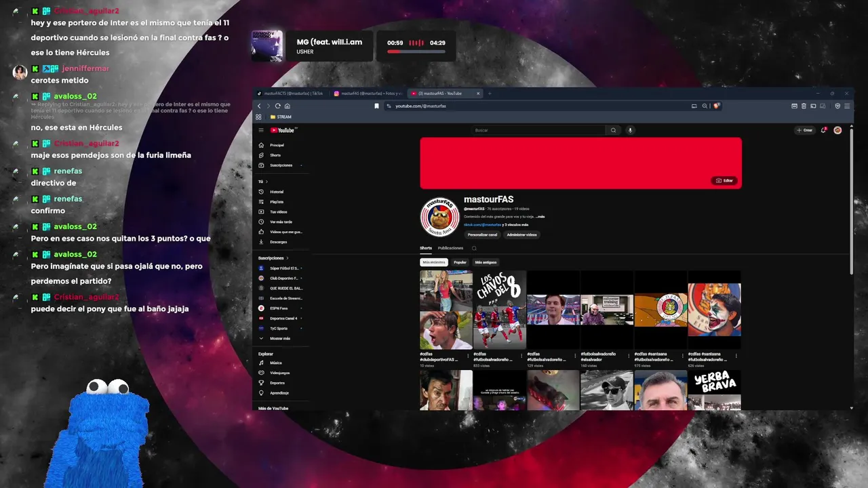Switch to mastuFACTS TikTok tab
The image size is (868, 488).
point(292,94)
